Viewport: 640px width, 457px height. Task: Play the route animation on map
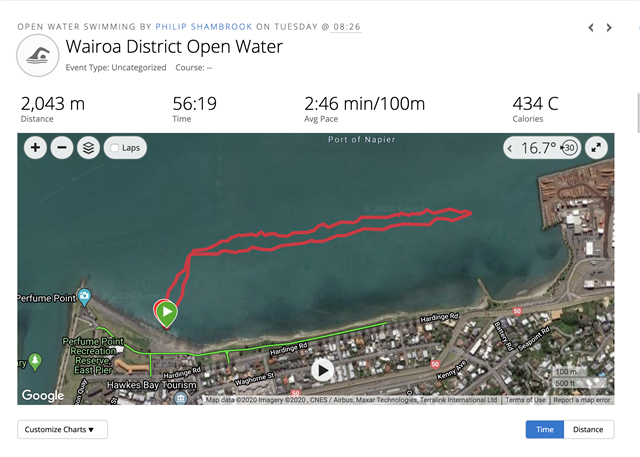click(322, 370)
